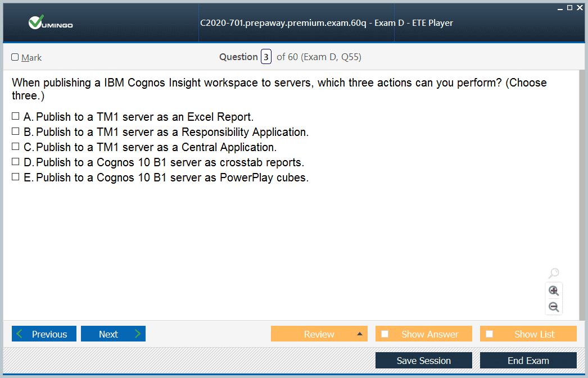
Task: Check the Mark question checkbox
Action: 15,57
